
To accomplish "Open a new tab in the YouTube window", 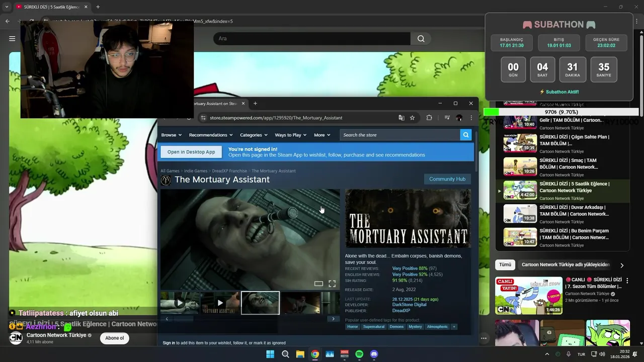I will pyautogui.click(x=98, y=7).
